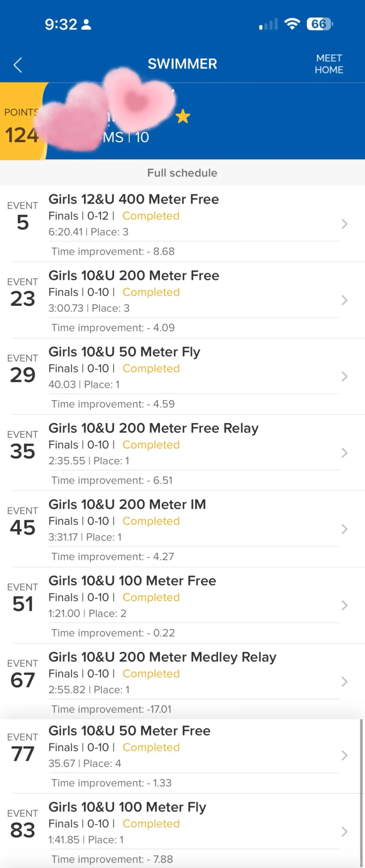Tap the SWIMMER page title
365x868 pixels.
(x=182, y=64)
